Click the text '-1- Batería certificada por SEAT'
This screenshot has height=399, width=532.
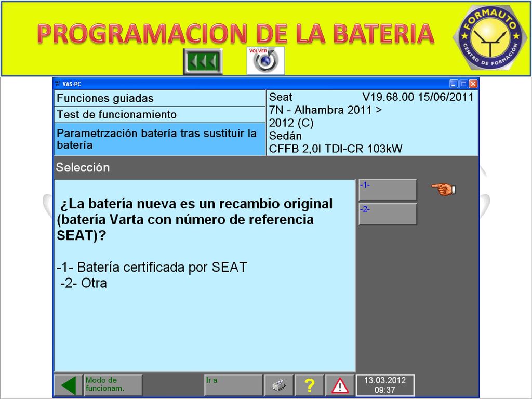click(152, 268)
